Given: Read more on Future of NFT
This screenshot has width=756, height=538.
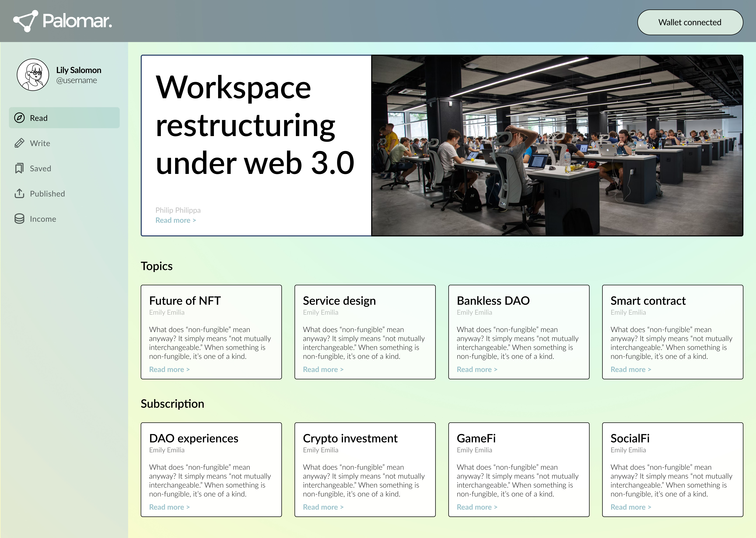Looking at the screenshot, I should click(169, 369).
